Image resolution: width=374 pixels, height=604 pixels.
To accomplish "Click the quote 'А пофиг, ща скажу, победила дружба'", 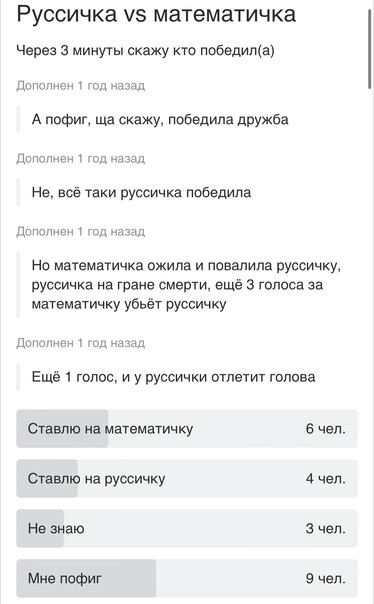I will click(x=160, y=120).
